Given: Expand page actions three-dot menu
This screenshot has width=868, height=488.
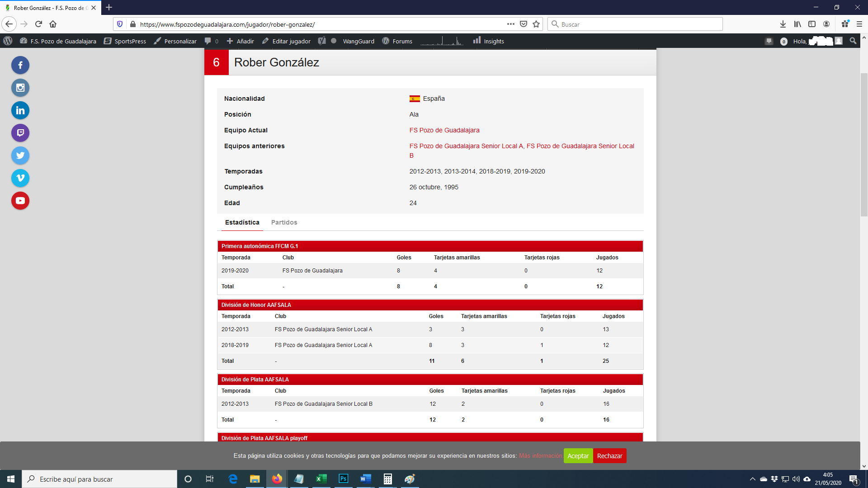Looking at the screenshot, I should point(511,24).
